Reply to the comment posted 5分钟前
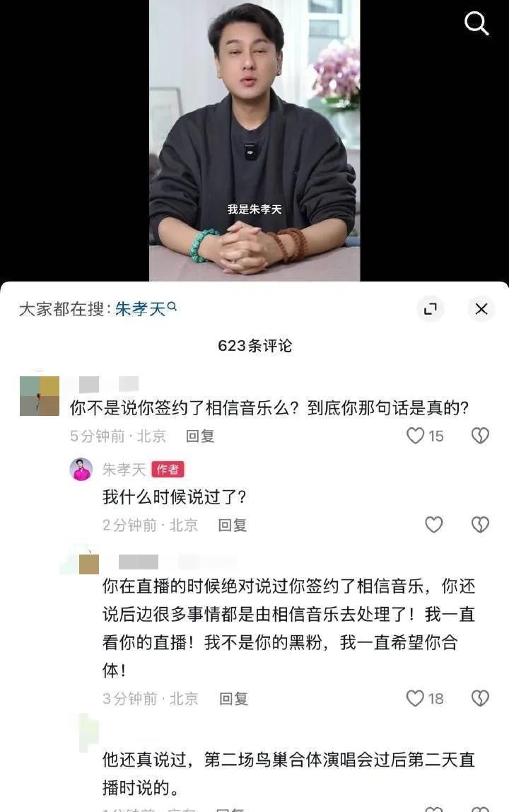 click(x=200, y=436)
